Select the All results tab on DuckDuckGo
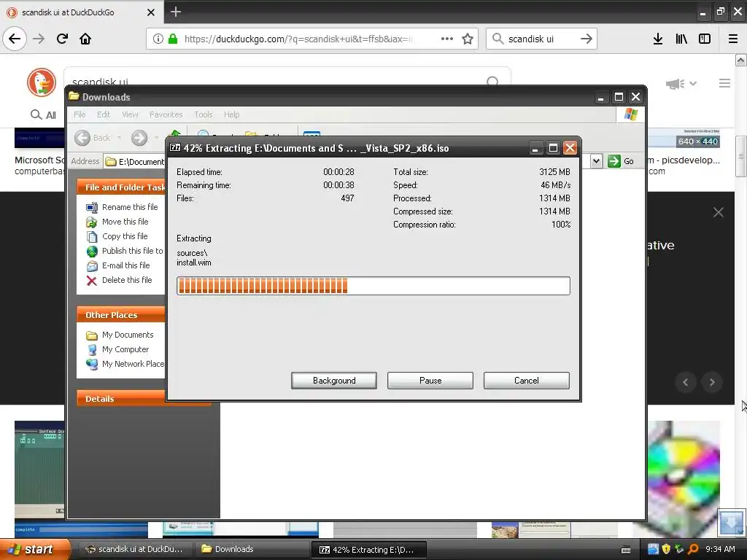Image resolution: width=747 pixels, height=560 pixels. pyautogui.click(x=43, y=114)
